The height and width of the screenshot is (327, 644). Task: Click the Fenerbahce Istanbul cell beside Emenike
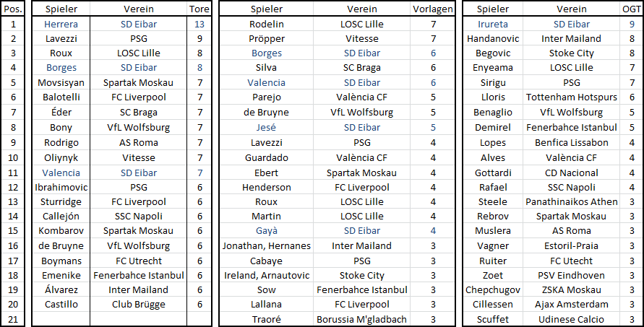(138, 275)
